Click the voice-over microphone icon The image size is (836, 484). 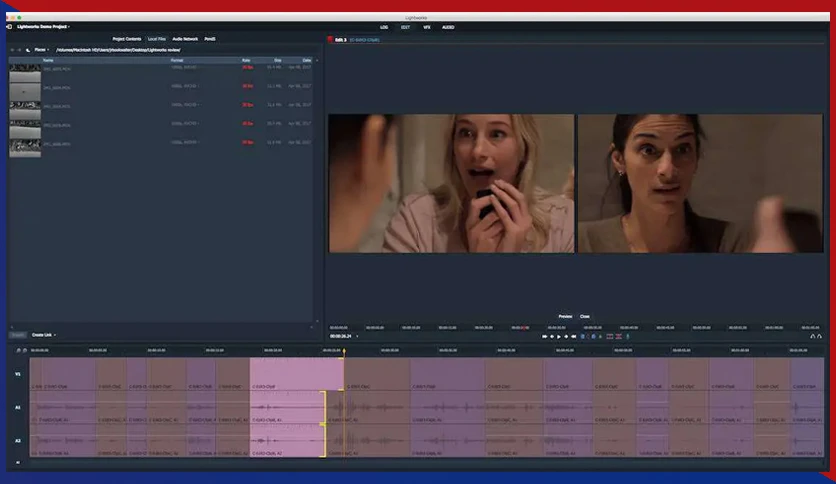[628, 336]
